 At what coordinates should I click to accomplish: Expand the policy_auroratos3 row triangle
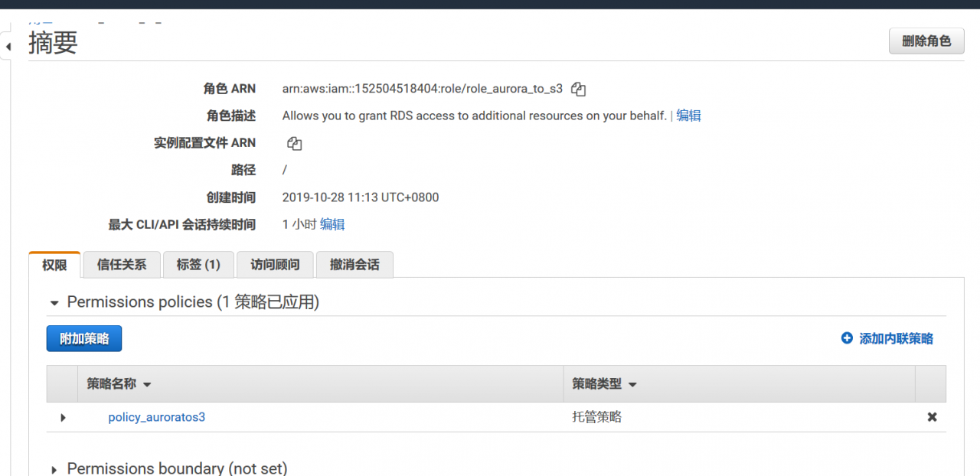tap(63, 418)
